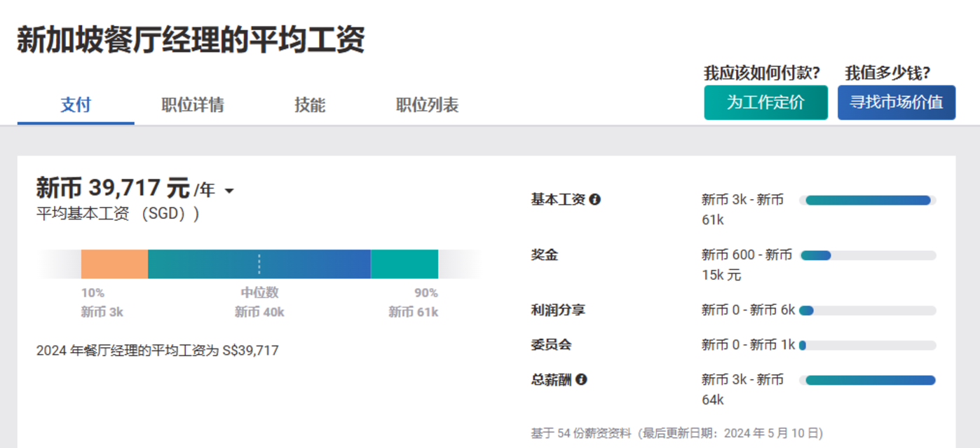The image size is (980, 448).
Task: Click the blue median salary bar segment
Action: [x=259, y=264]
